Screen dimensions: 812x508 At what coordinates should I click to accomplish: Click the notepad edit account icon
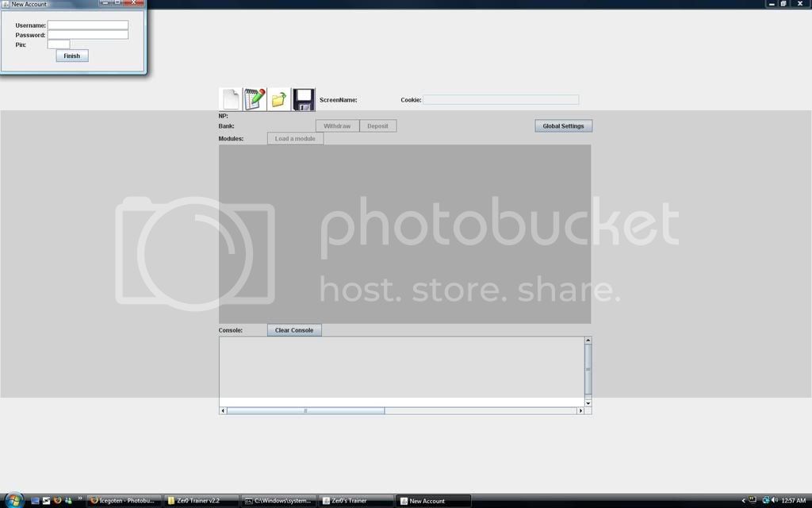coord(255,99)
